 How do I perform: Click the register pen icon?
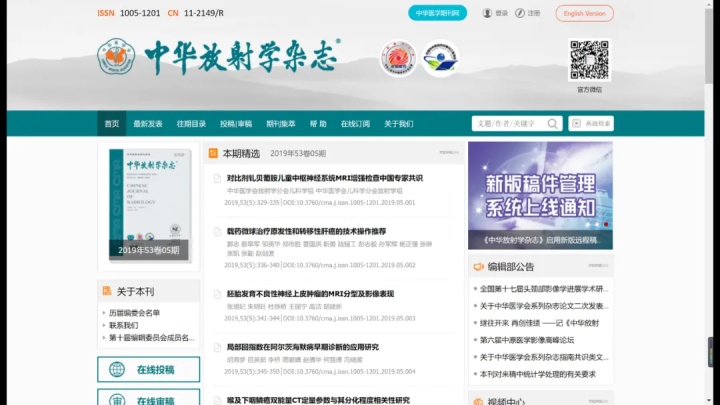coord(519,13)
